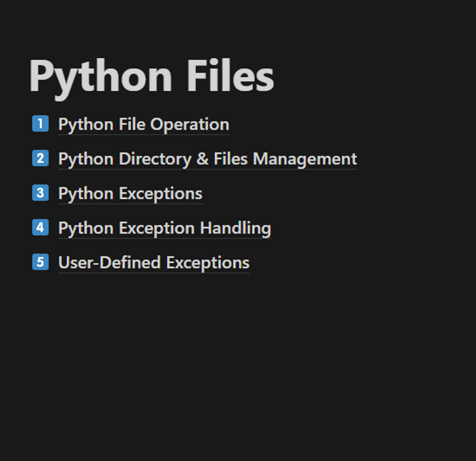Click the blue number 5 icon

tap(40, 262)
